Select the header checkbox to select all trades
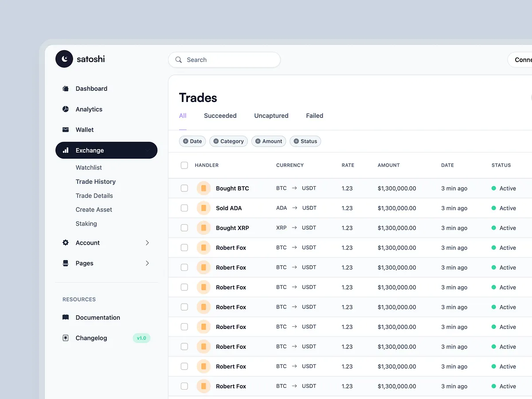Screen dimensions: 532x399 point(184,165)
